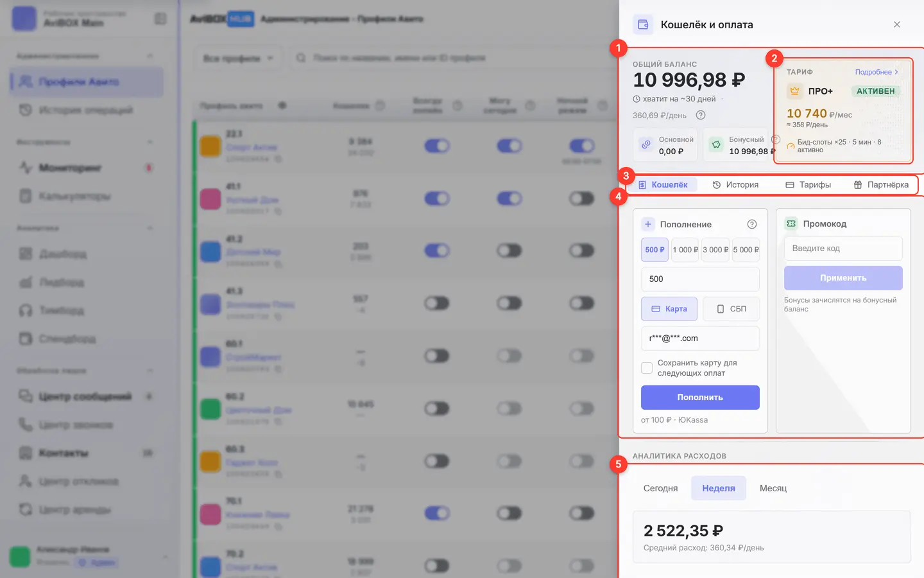This screenshot has width=924, height=578.
Task: Click the Мониторинг pulse icon in sidebar
Action: (x=26, y=168)
